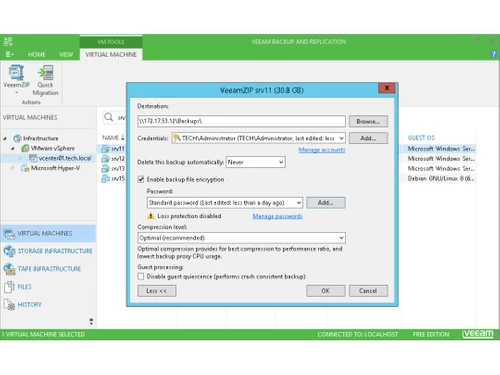
Task: Open the main application menu icon
Action: pos(9,54)
